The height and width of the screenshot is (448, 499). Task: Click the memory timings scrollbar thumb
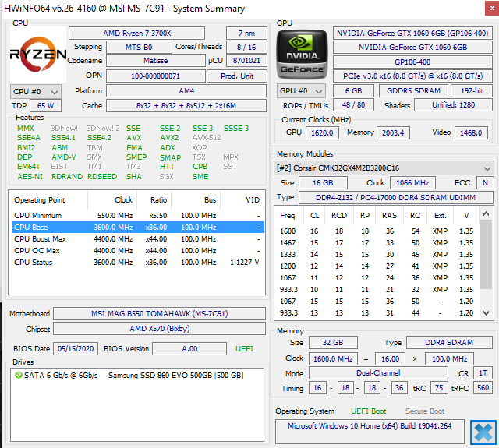click(486, 254)
